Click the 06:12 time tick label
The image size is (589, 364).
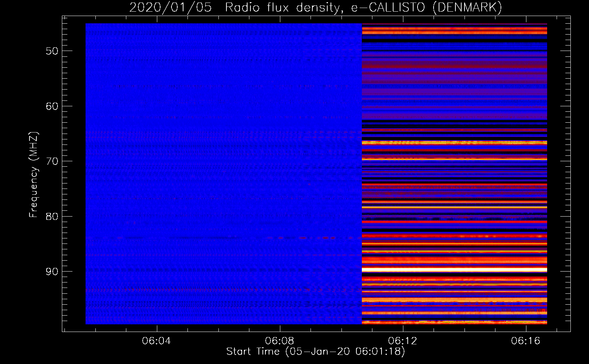403,341
